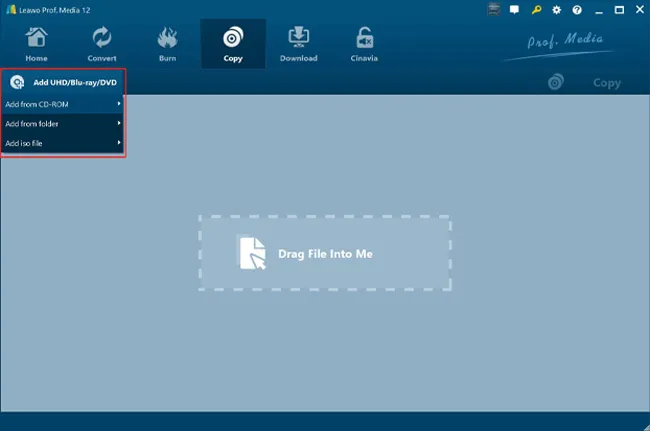Click the key registration icon
Viewport: 650px width, 431px height.
536,9
